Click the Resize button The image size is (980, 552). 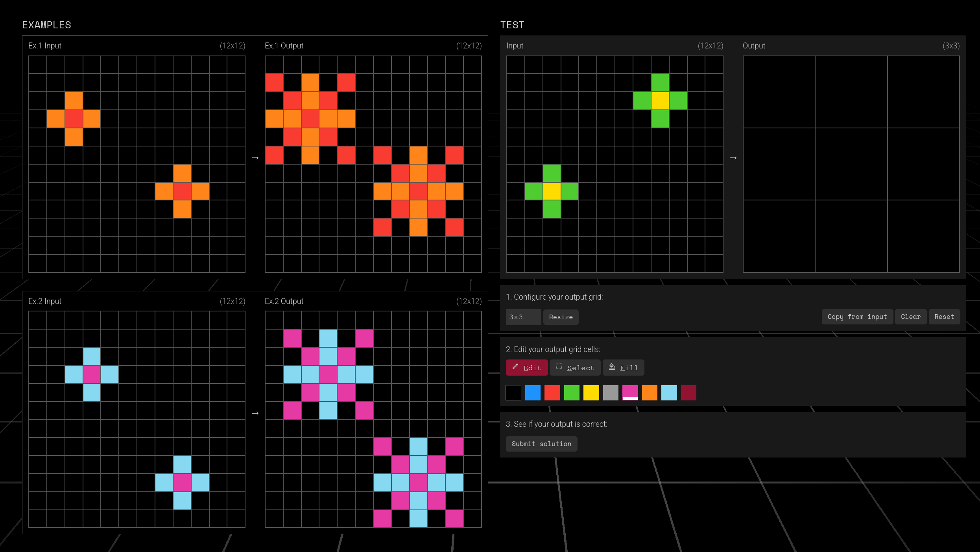coord(561,317)
